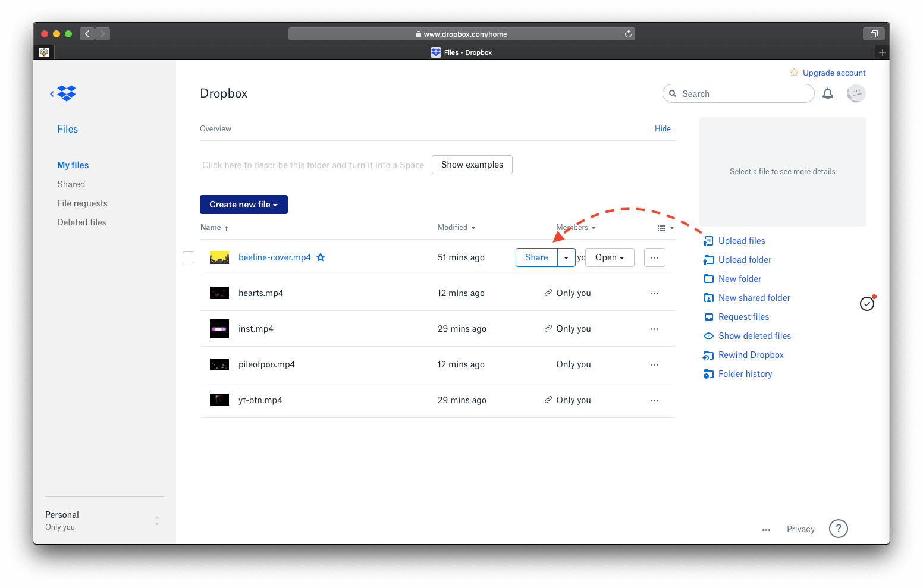Open the hearts.mp4 thumbnail
Viewport: 923px width, 588px height.
tap(219, 293)
